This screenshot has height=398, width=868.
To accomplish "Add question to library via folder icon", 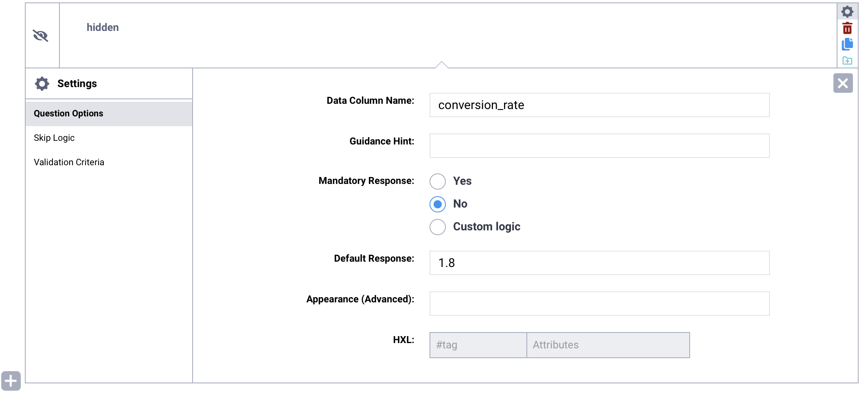I will click(848, 61).
